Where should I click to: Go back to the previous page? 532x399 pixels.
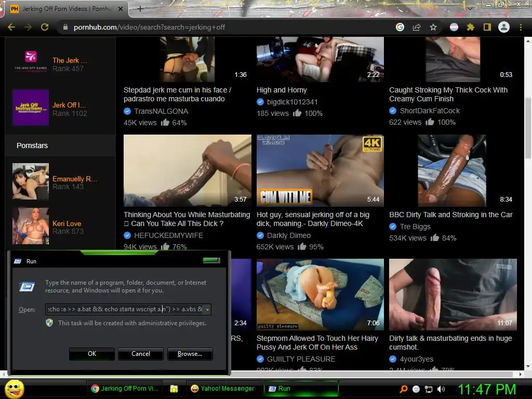click(x=11, y=27)
